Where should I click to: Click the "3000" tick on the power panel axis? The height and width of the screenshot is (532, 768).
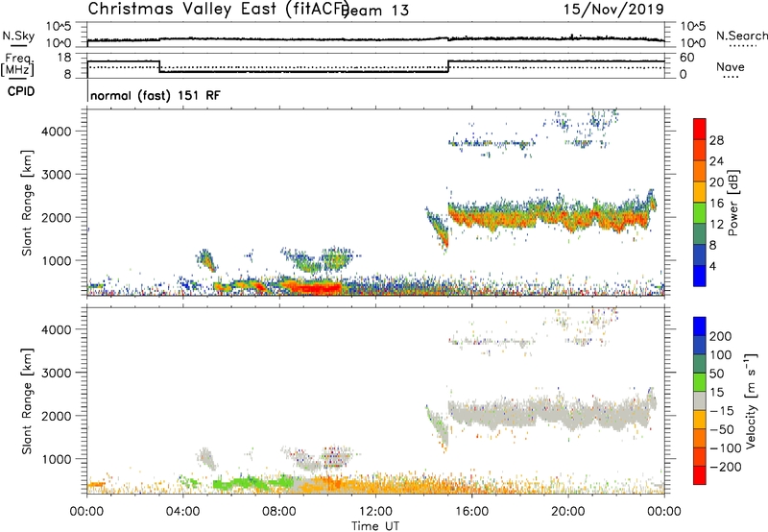pyautogui.click(x=57, y=175)
